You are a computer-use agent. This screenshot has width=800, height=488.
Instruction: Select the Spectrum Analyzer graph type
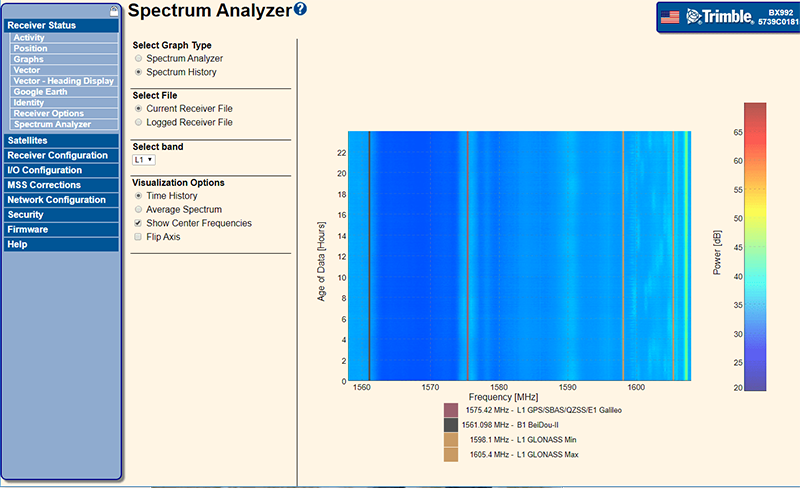pos(138,59)
